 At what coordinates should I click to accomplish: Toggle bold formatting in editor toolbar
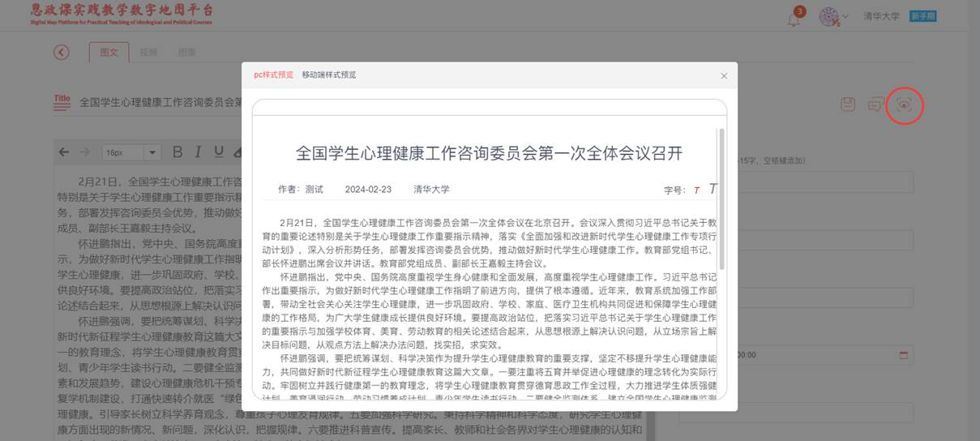(177, 152)
